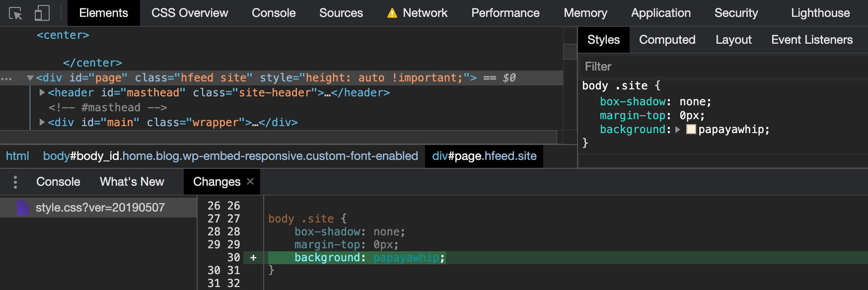Open the Event Listeners sidebar tab
The image size is (868, 290).
click(812, 40)
